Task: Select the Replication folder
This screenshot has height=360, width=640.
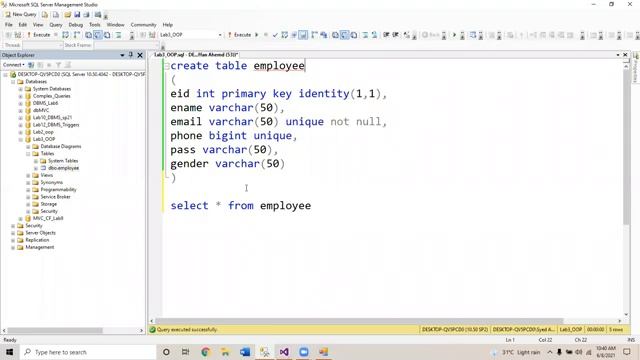Action: [x=37, y=240]
